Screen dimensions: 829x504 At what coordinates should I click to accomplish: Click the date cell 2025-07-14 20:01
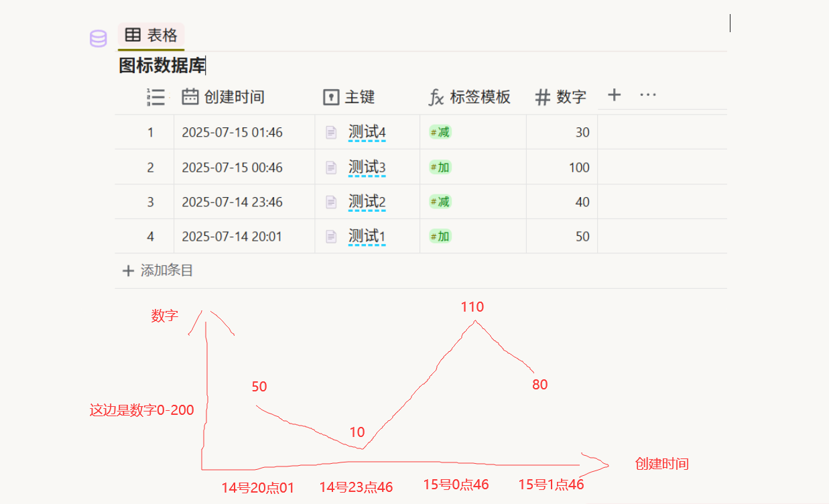pyautogui.click(x=245, y=236)
